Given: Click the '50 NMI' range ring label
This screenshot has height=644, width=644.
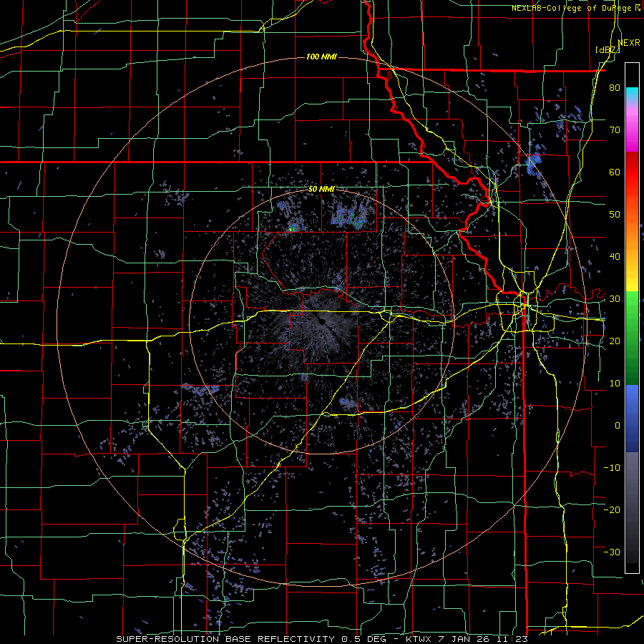Looking at the screenshot, I should pyautogui.click(x=321, y=190).
